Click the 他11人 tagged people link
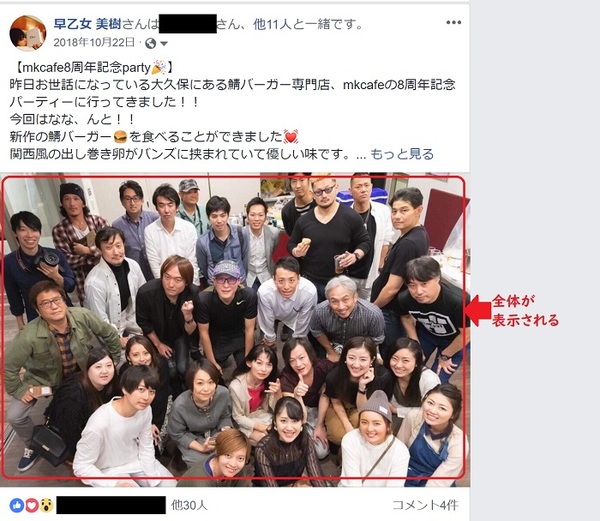Viewport: 600px width, 521px height. click(272, 24)
